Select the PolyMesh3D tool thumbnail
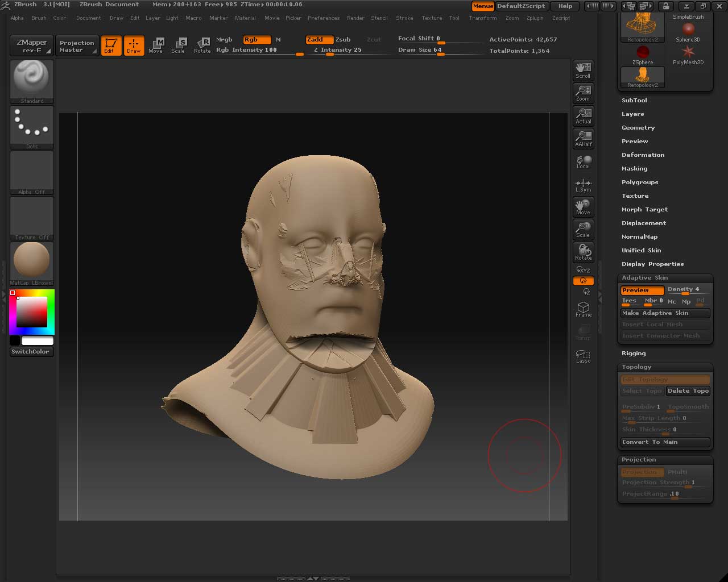 click(x=688, y=55)
